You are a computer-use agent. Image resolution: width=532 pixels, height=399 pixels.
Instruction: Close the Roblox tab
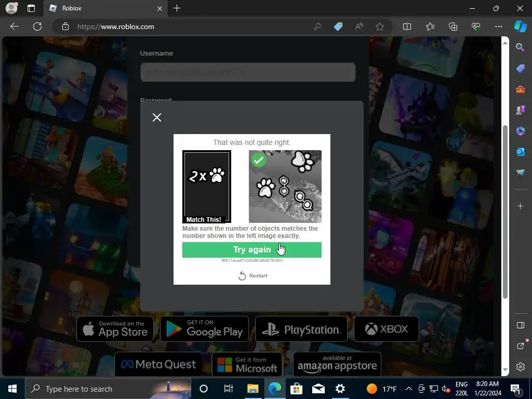(159, 8)
